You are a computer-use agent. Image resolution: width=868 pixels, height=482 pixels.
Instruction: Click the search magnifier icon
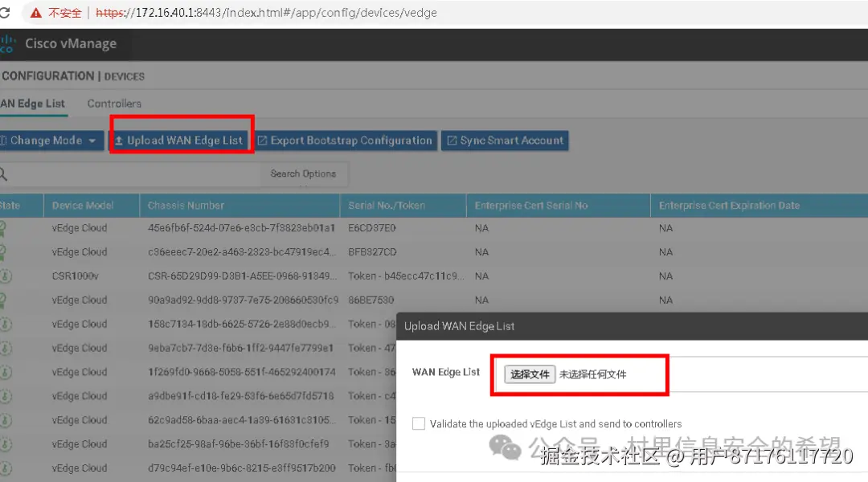[3, 174]
